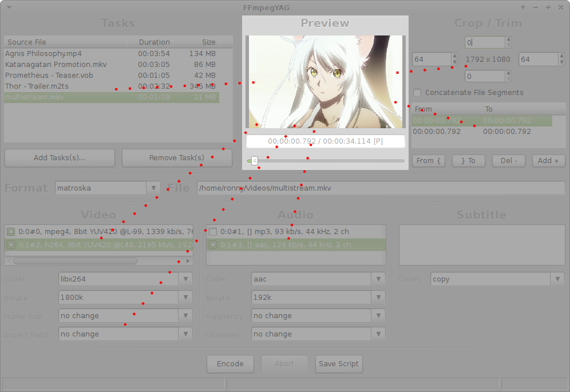Click the preview video thumbnail
Viewport: 570px width, 392px height.
[x=326, y=82]
